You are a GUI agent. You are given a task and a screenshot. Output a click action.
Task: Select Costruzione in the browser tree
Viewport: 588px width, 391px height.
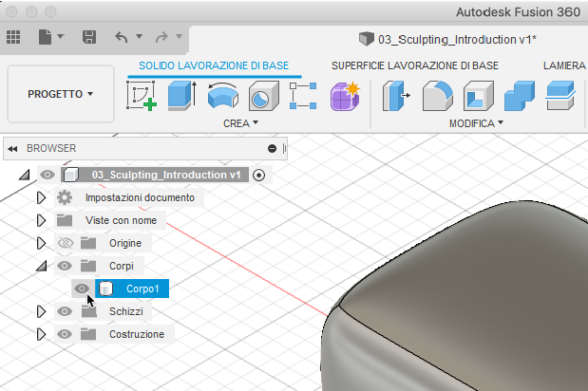(x=137, y=334)
